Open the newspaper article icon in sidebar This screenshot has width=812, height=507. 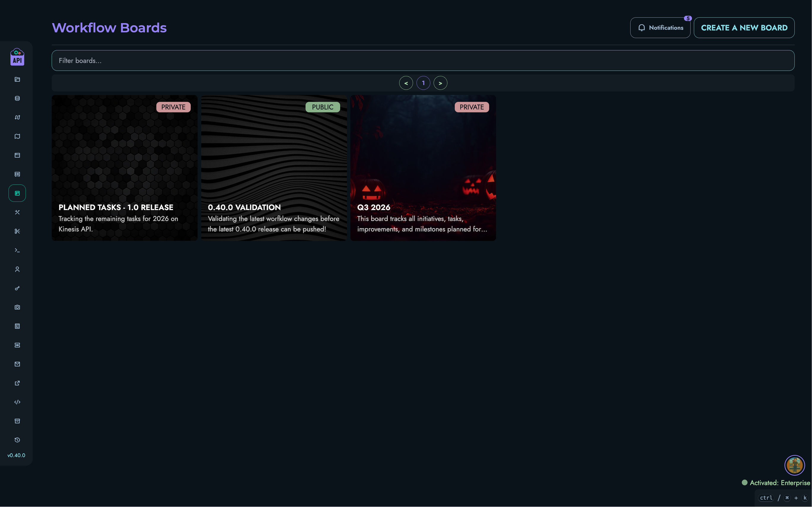[17, 326]
